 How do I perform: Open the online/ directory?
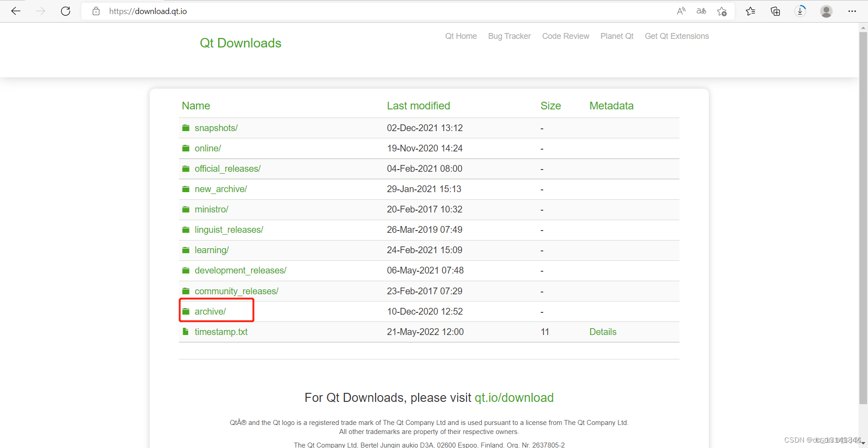coord(208,148)
